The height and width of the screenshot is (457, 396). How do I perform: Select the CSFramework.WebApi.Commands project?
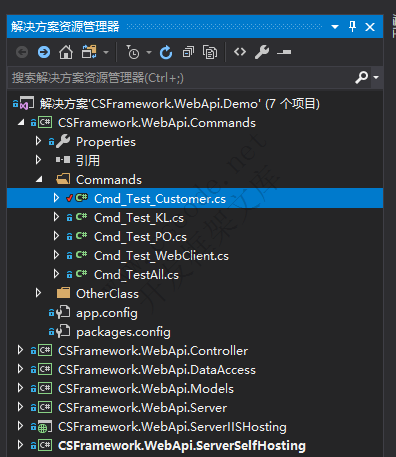click(x=157, y=123)
